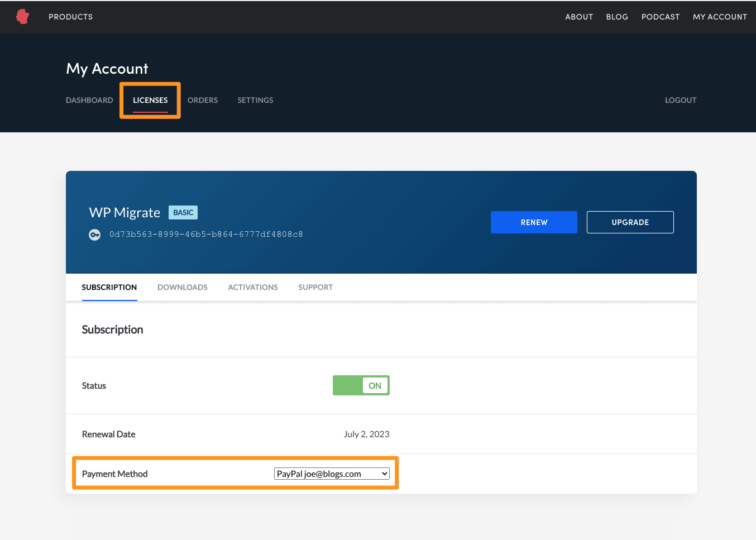This screenshot has height=540, width=756.
Task: Switch to the Activations tab
Action: [252, 287]
